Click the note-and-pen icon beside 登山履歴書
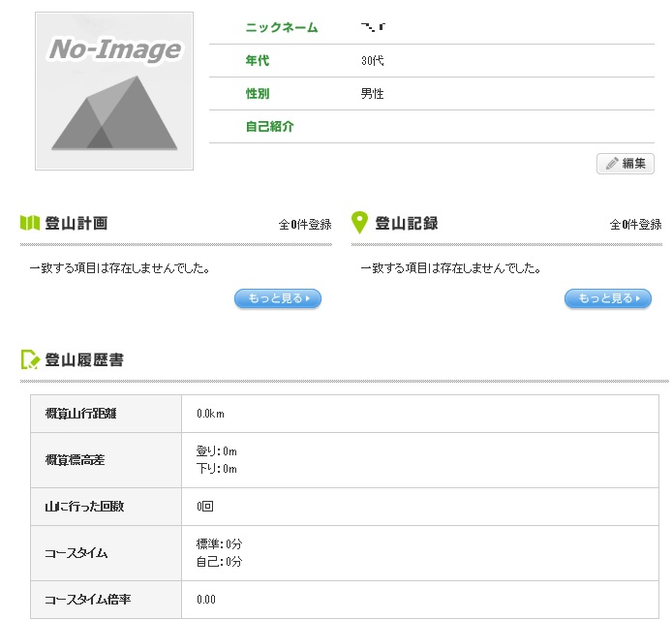Viewport: 672px width, 620px height. point(30,359)
